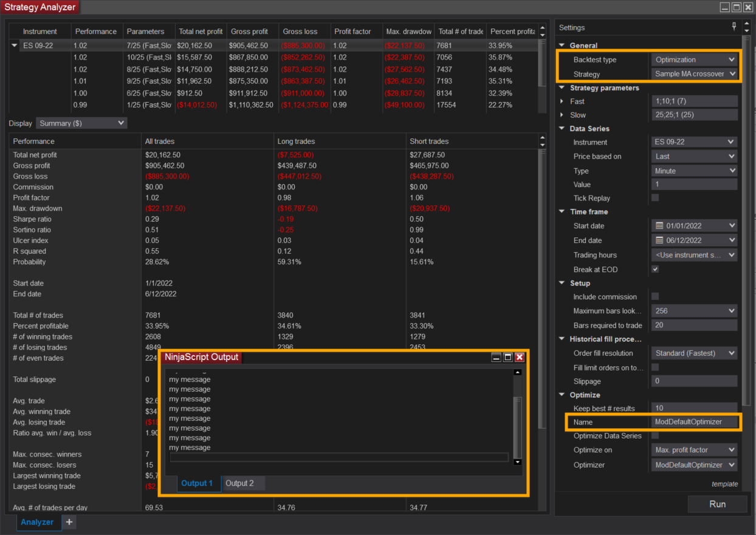Click the template link
The height and width of the screenshot is (535, 756).
click(724, 484)
